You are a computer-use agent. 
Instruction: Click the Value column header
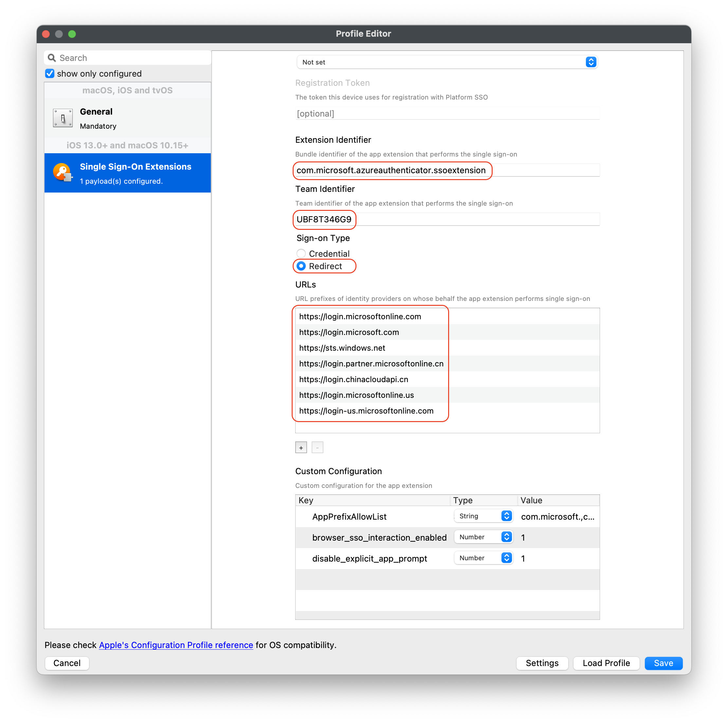point(558,500)
